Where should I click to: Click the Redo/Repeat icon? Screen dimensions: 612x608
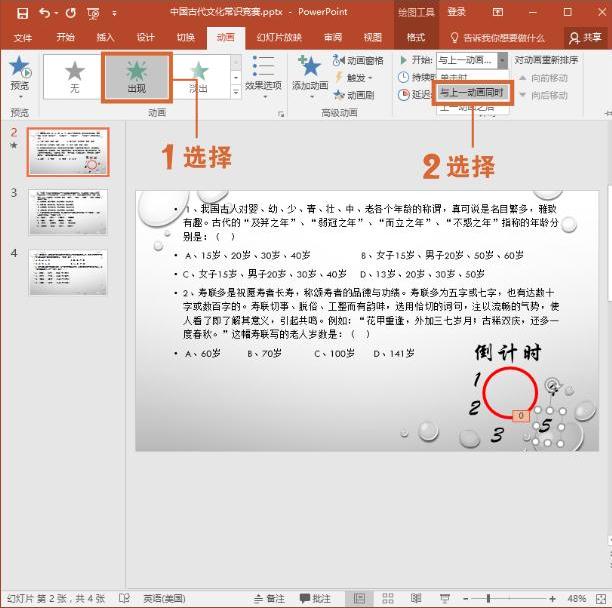[71, 13]
